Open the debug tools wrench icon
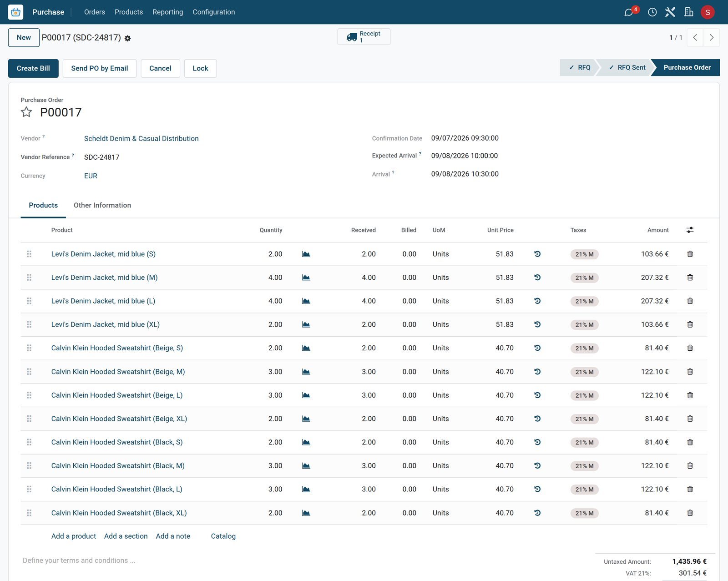The image size is (728, 581). coord(670,12)
